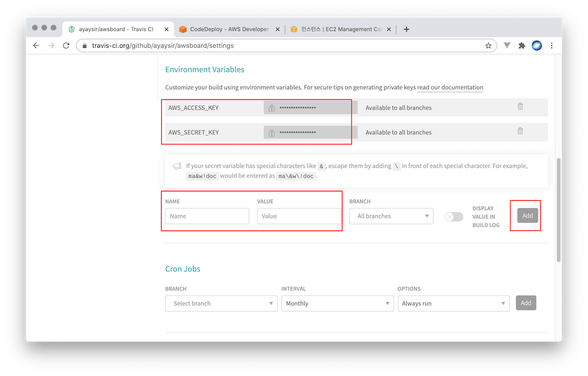Screen dimensions: 588x376
Task: Toggle Display Value in Build Log switch
Action: (454, 216)
